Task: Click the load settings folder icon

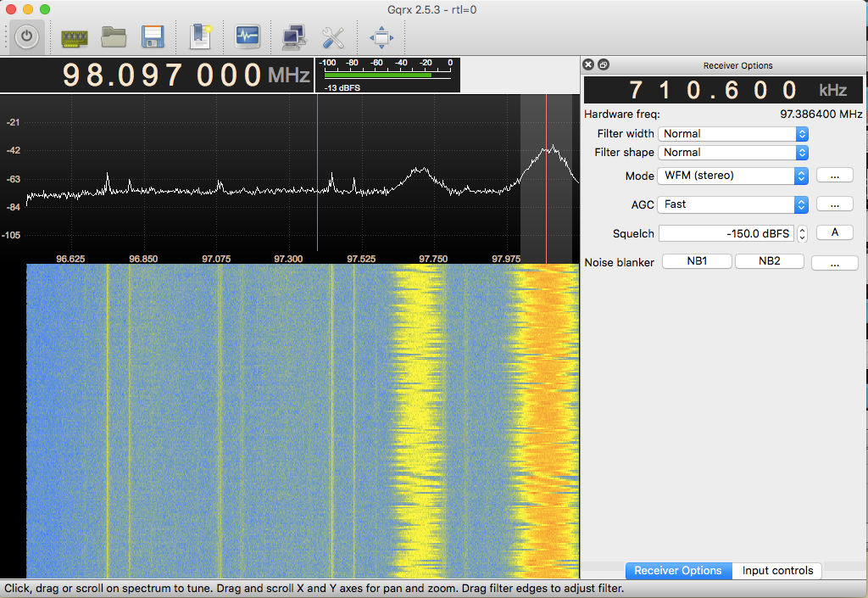Action: pyautogui.click(x=113, y=36)
